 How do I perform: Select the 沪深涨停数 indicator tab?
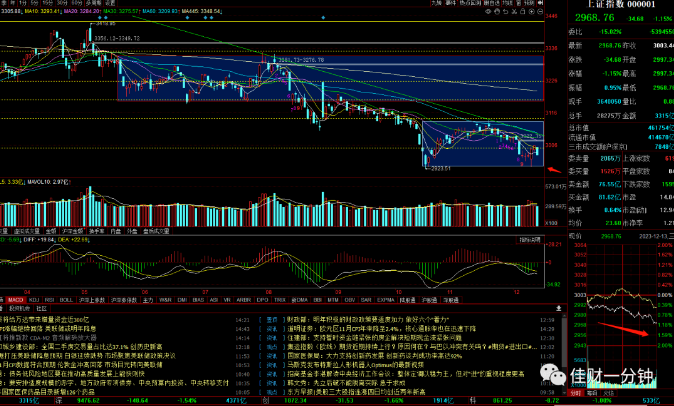pyautogui.click(x=124, y=300)
